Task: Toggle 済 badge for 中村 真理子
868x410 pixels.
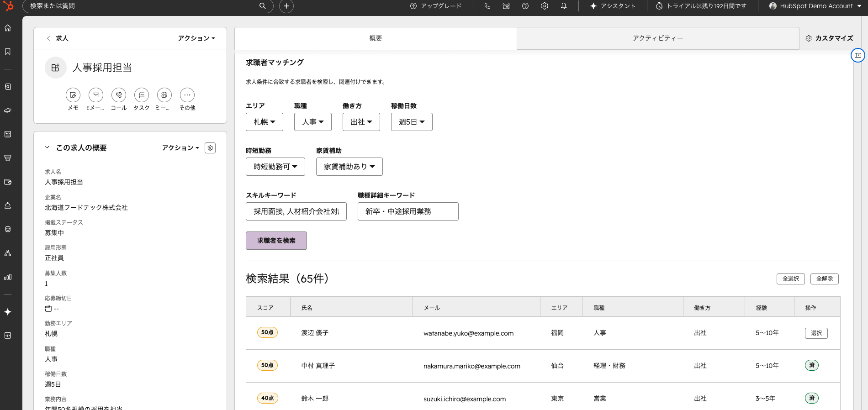Action: tap(812, 365)
